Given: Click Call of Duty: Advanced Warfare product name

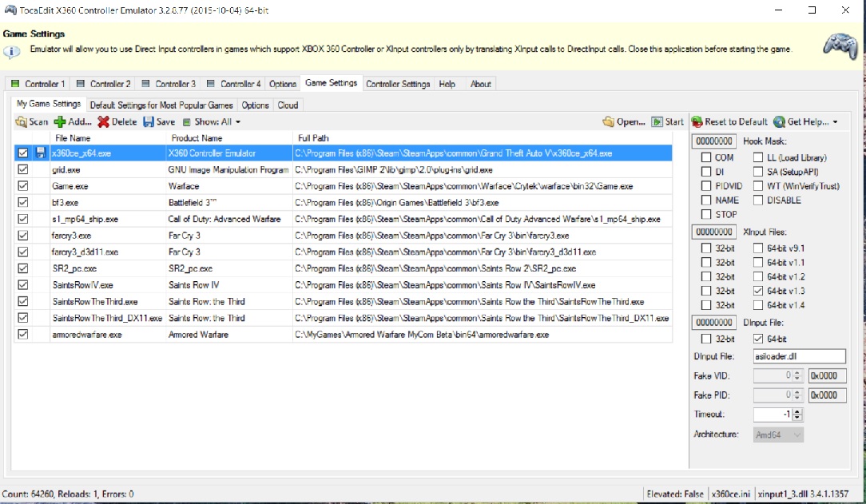Looking at the screenshot, I should [x=224, y=219].
